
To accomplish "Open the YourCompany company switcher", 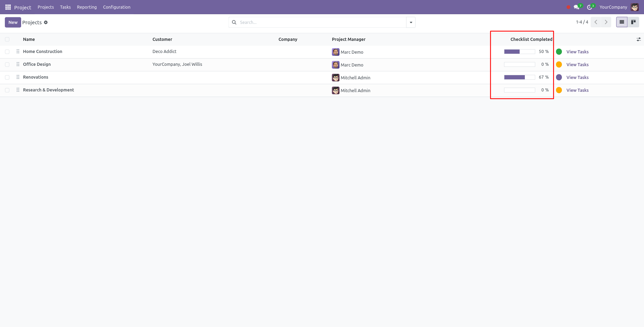I will (x=613, y=7).
